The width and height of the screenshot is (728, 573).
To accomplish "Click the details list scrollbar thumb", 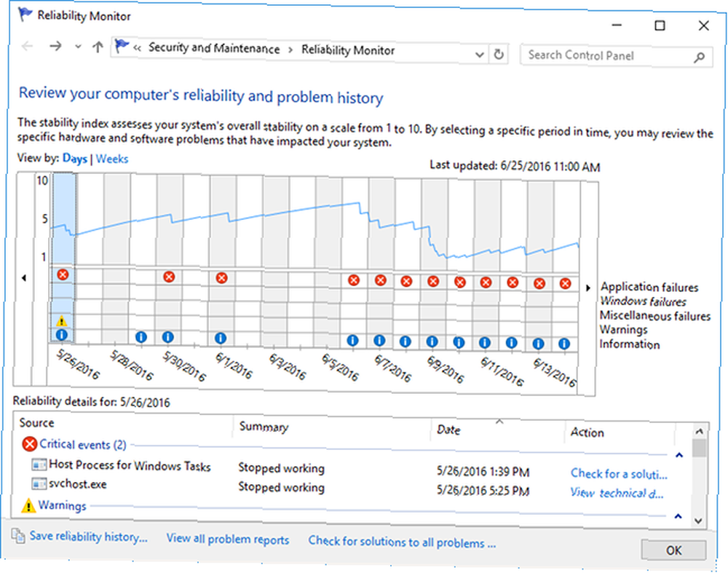I will 698,448.
